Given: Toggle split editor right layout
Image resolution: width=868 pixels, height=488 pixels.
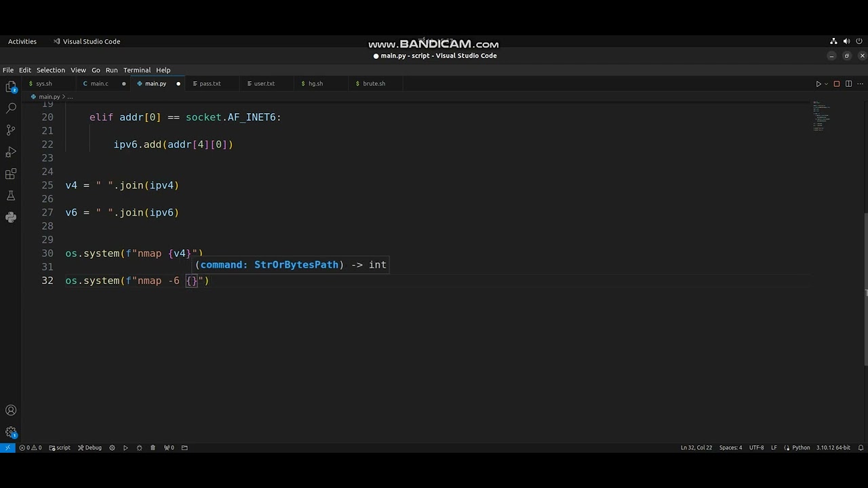Looking at the screenshot, I should 848,84.
